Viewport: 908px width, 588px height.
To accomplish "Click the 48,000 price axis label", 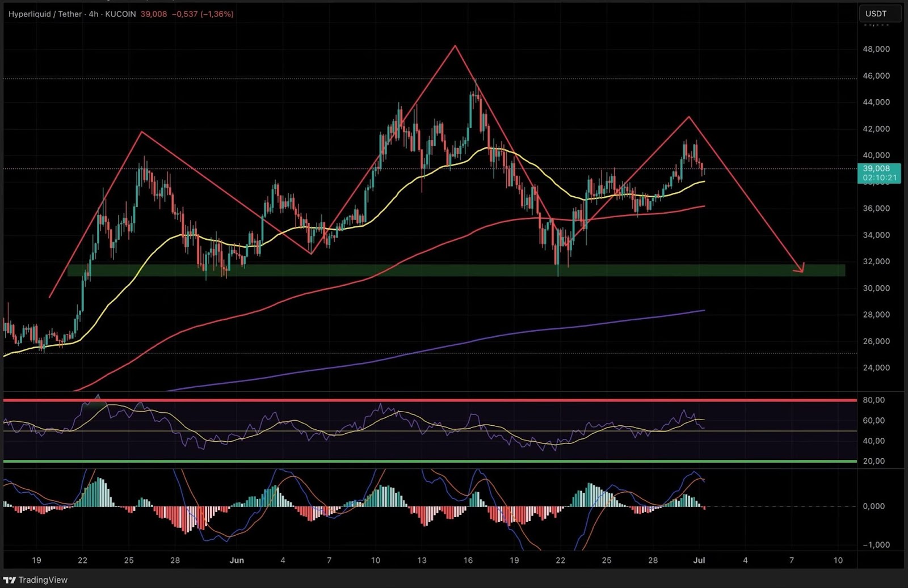I will 876,49.
